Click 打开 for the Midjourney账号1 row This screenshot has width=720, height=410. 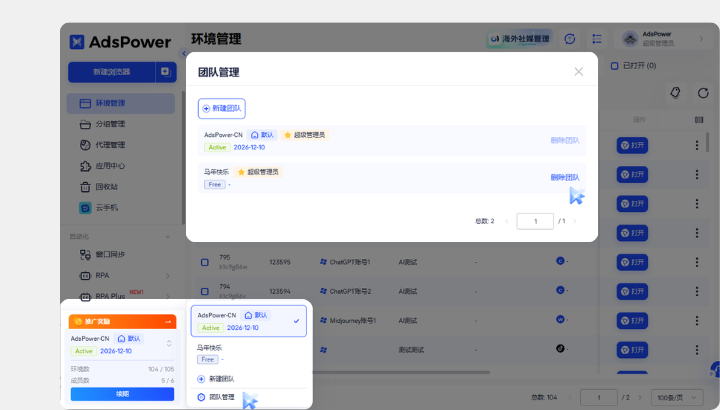[x=632, y=320]
